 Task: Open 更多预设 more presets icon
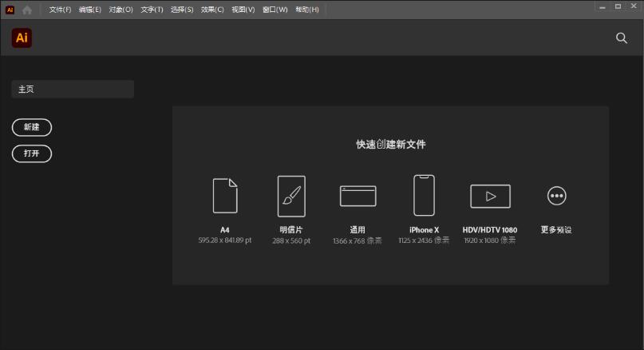(x=556, y=196)
